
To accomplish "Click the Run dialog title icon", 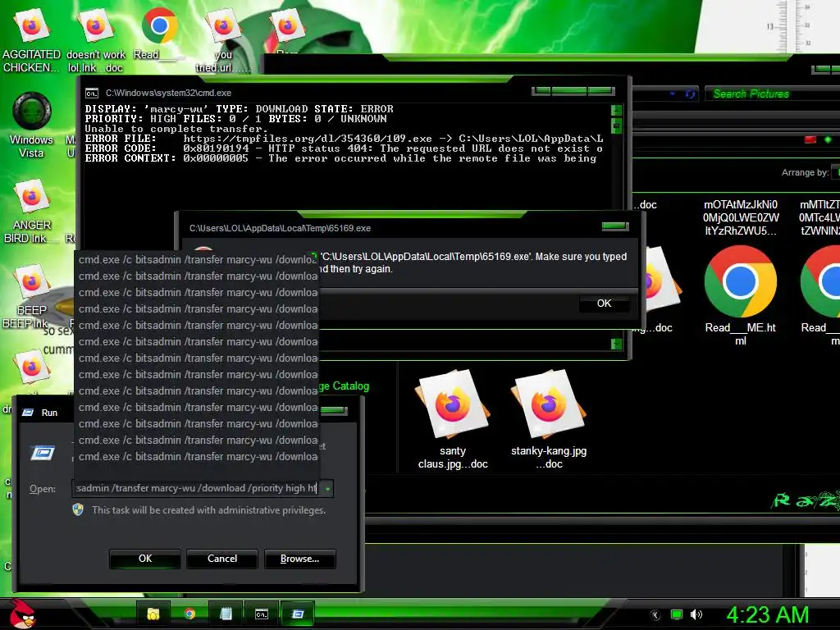I will pos(28,413).
